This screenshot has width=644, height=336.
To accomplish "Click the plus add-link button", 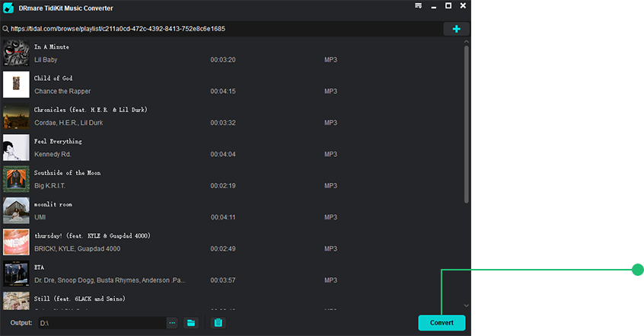I will 456,29.
